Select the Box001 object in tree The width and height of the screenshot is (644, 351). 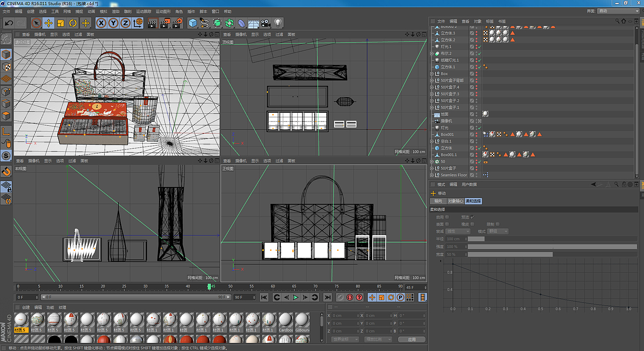[x=447, y=134]
